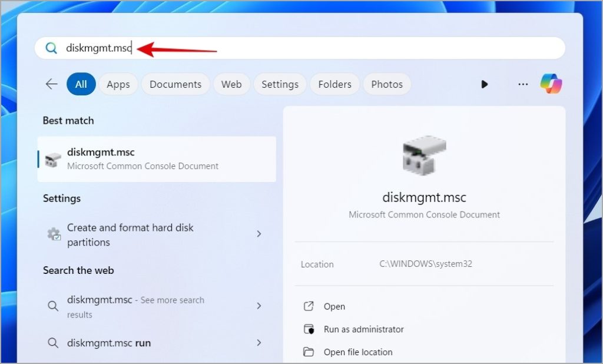Viewport: 603px width, 364px height.
Task: Expand chevron for diskmgmt.msc See more results
Action: tap(259, 306)
